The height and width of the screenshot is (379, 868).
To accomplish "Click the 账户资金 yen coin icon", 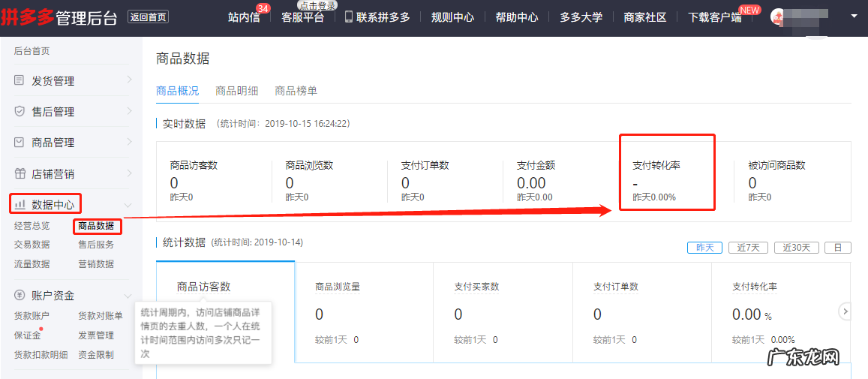I will [x=20, y=296].
